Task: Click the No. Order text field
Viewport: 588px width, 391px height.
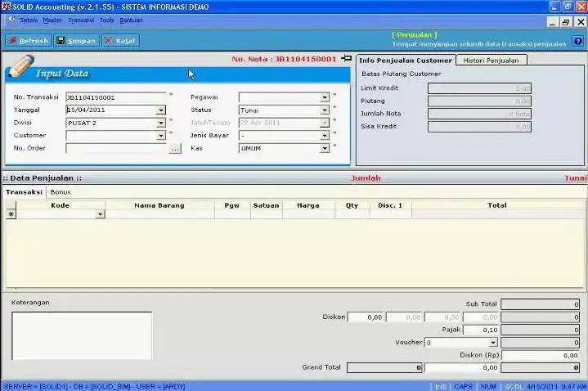Action: tap(117, 148)
